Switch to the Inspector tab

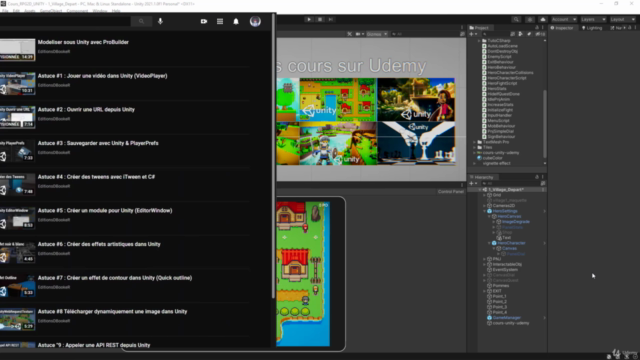click(x=562, y=28)
